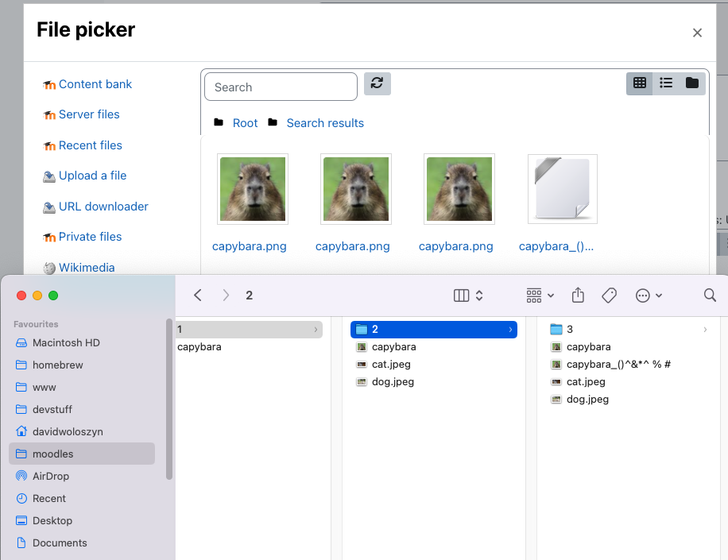Expand Finder Action menu chevron
728x560 pixels.
[658, 295]
